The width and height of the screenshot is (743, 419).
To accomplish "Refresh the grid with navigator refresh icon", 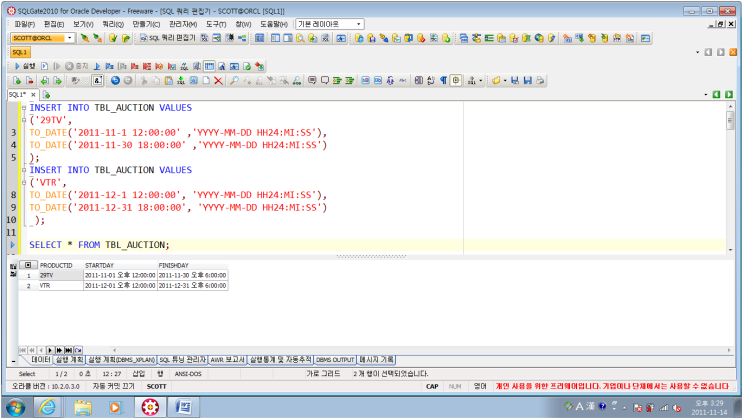I will pyautogui.click(x=78, y=350).
